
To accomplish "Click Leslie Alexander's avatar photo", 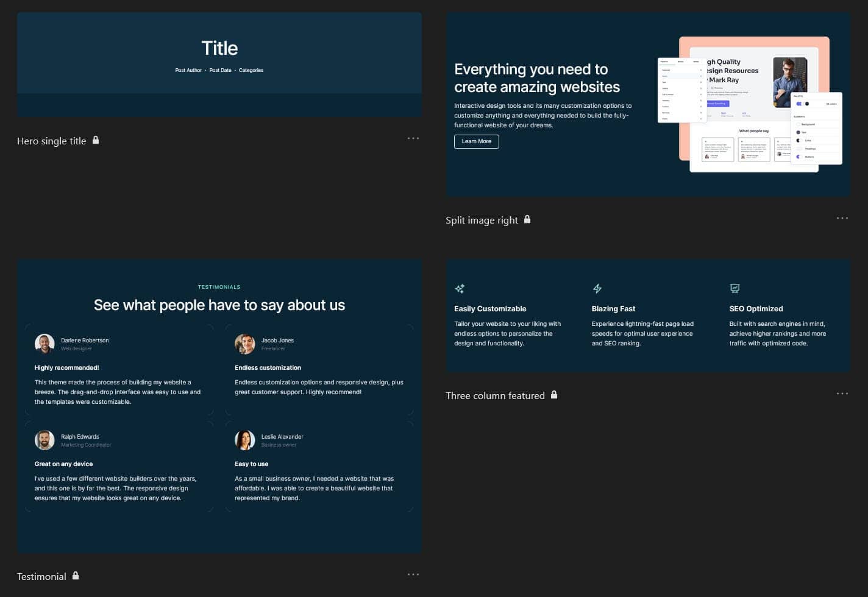I will [245, 440].
